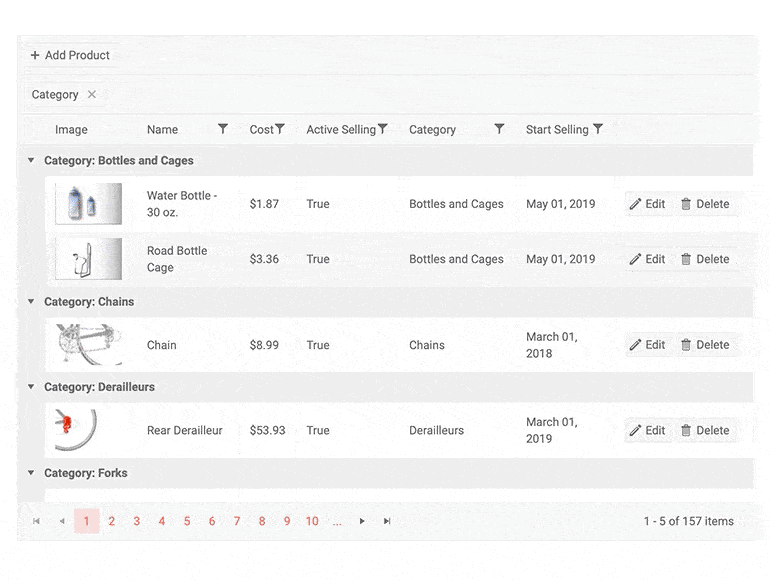Screen dimensions: 770x580
Task: Click the Add Product button
Action: [x=70, y=55]
